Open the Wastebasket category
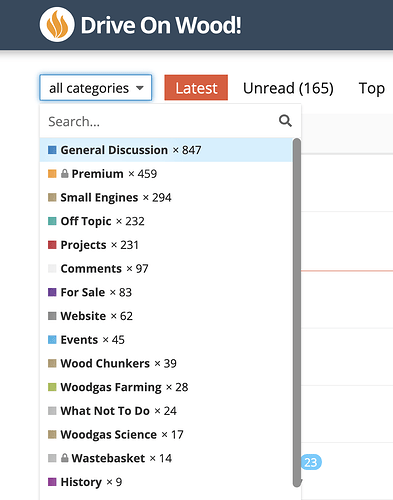The width and height of the screenshot is (393, 500). click(x=166, y=458)
